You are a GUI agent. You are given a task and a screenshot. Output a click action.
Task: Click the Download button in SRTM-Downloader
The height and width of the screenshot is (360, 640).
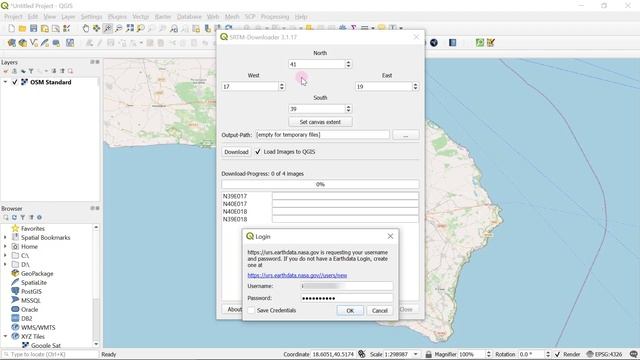click(236, 152)
